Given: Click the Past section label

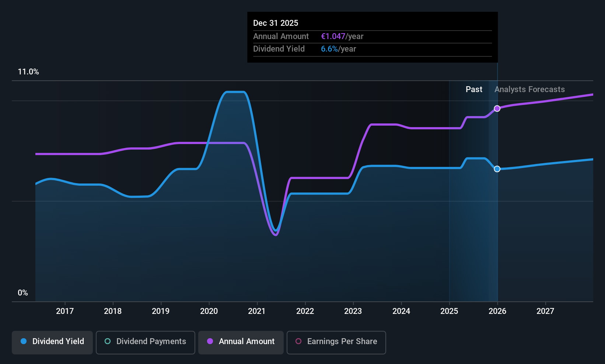Looking at the screenshot, I should click(474, 89).
